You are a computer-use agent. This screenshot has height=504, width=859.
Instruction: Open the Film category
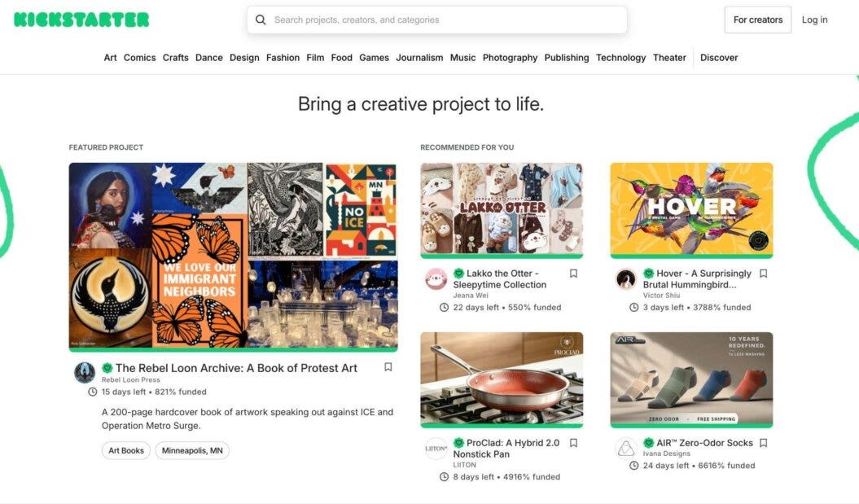(x=315, y=58)
